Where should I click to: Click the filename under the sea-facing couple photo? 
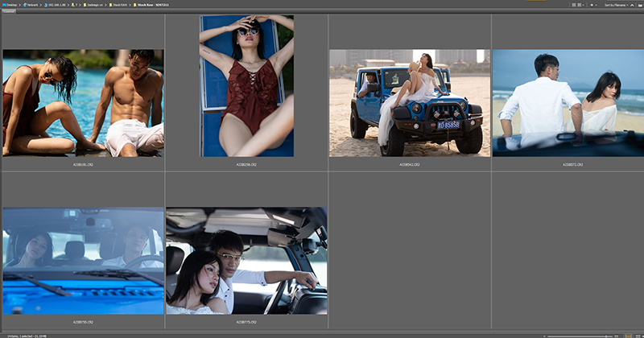point(572,165)
